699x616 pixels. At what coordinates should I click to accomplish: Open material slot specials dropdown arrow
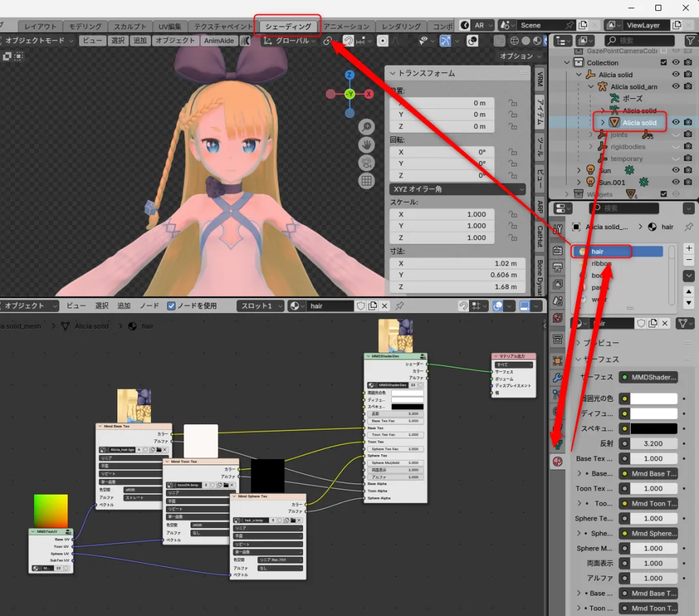coord(689,276)
